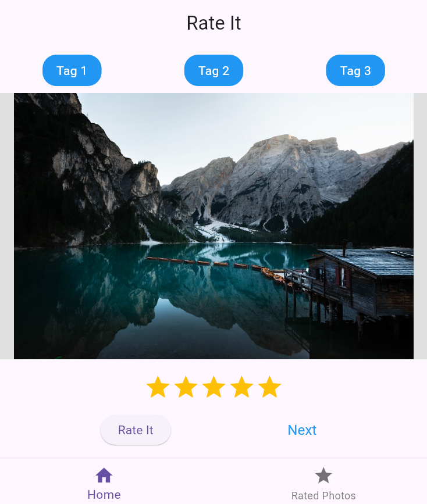Image resolution: width=427 pixels, height=504 pixels.
Task: Submit with the Rate It button
Action: point(136,430)
